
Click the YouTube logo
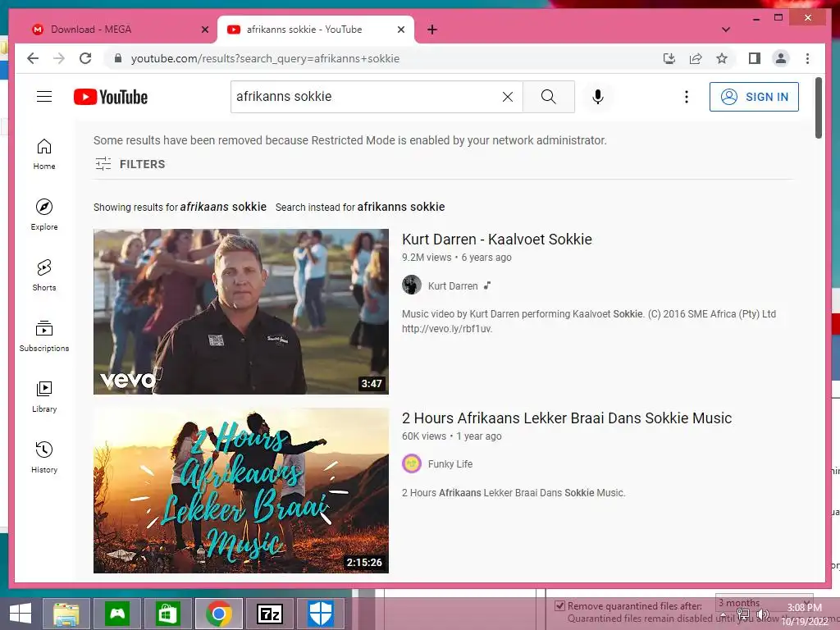[x=111, y=97]
